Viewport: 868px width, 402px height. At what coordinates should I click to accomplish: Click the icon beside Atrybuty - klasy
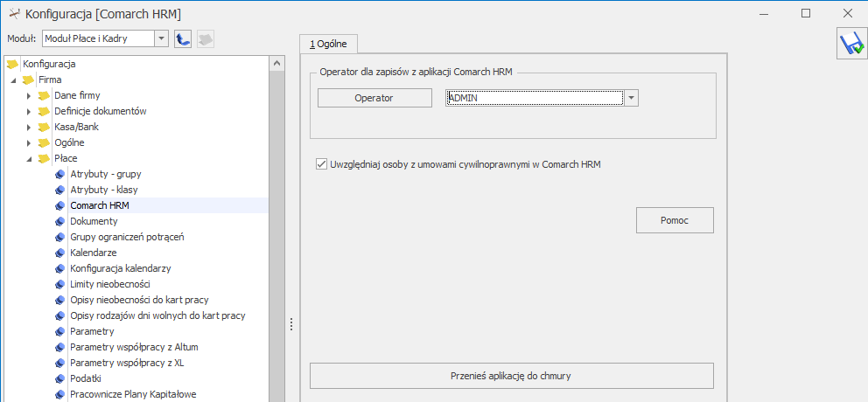click(x=59, y=190)
